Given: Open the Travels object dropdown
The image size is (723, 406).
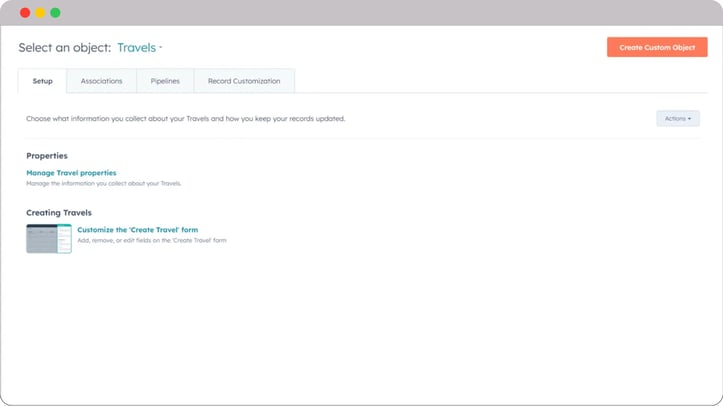Looking at the screenshot, I should pos(140,47).
